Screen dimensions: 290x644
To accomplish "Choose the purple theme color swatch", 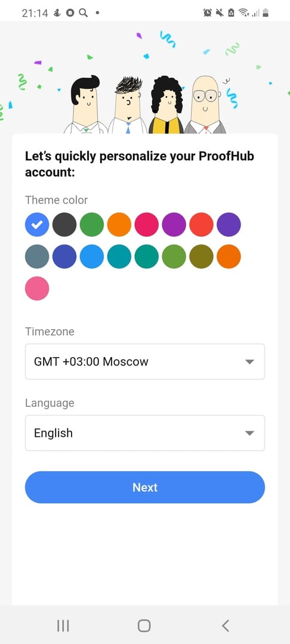I will point(174,224).
